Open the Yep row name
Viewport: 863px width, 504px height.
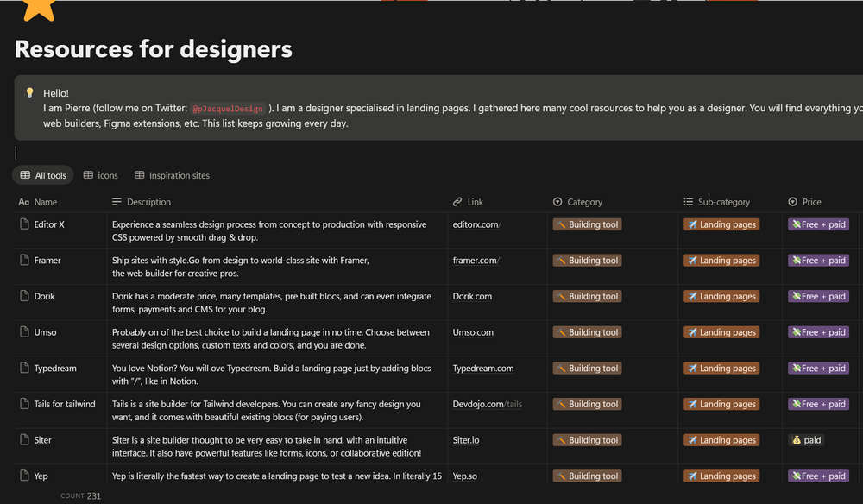tap(41, 476)
